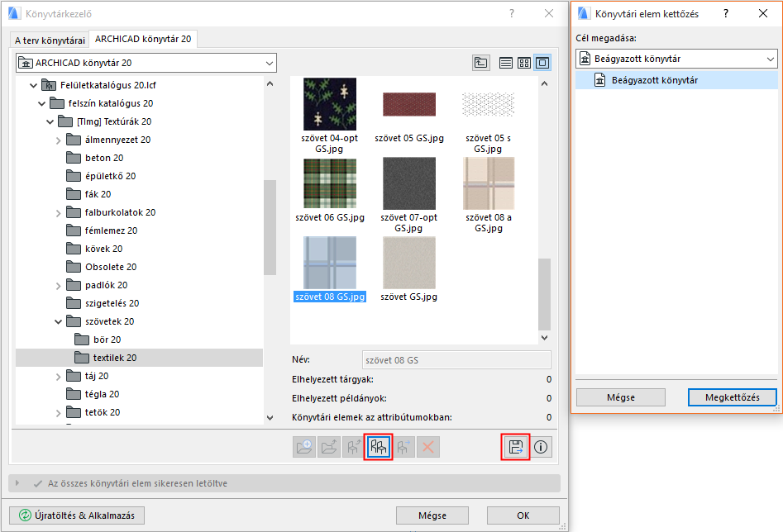
Task: Select the szövet 06 GS.jpg plaid thumbnail
Action: 330,183
